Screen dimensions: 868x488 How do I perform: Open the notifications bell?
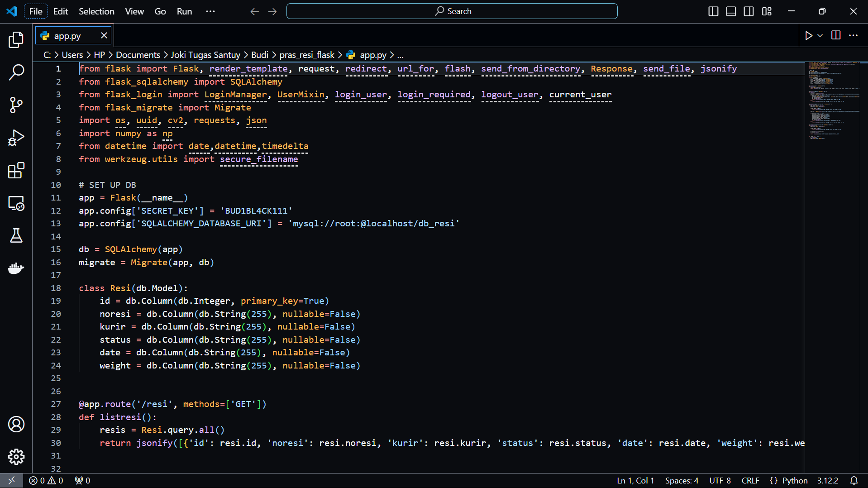tap(854, 481)
